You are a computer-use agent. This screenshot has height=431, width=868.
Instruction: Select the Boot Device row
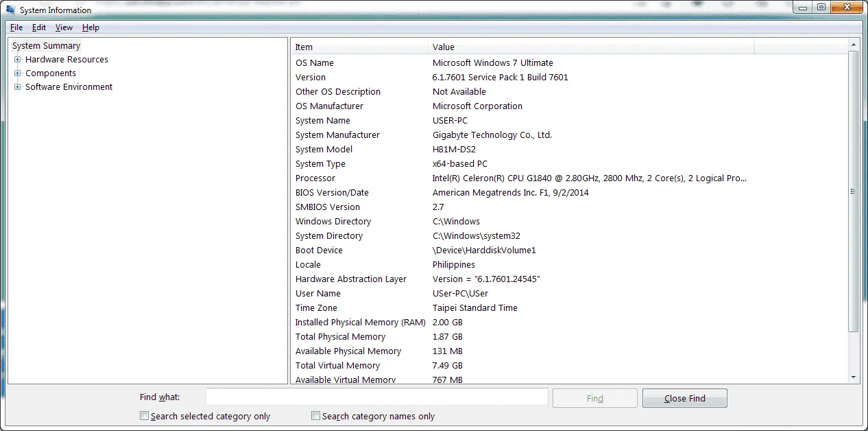point(569,251)
